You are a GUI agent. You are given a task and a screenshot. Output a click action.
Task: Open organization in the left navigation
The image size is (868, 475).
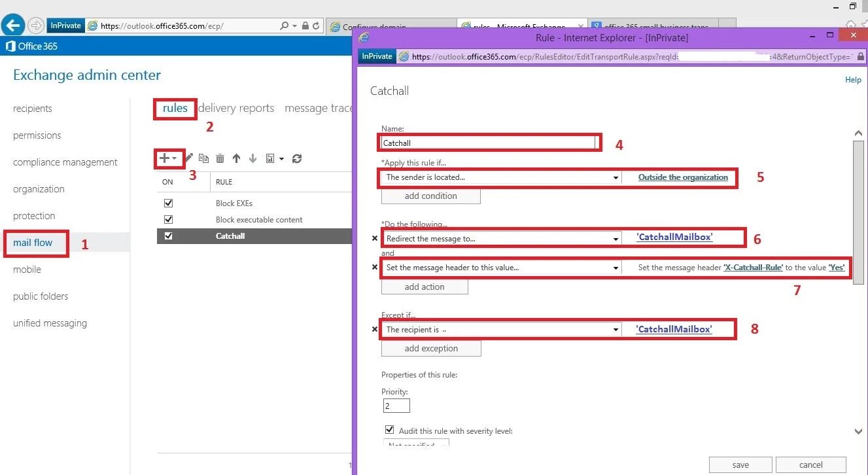click(39, 189)
